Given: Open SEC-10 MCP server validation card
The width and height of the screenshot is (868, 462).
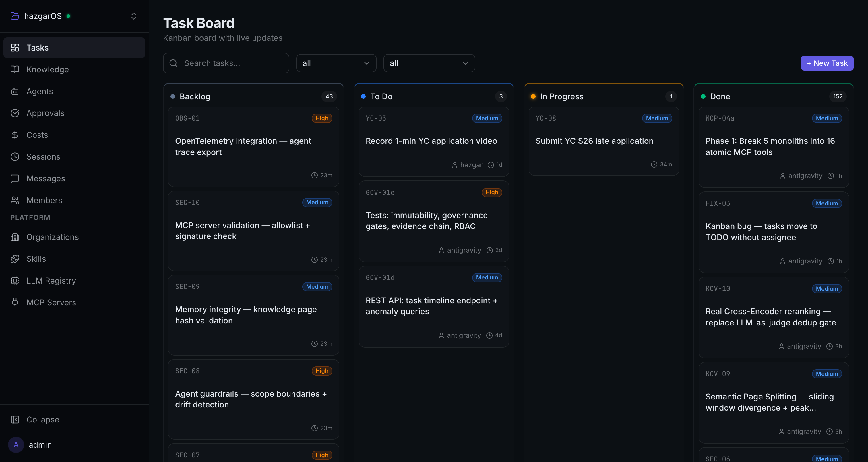Looking at the screenshot, I should point(253,231).
